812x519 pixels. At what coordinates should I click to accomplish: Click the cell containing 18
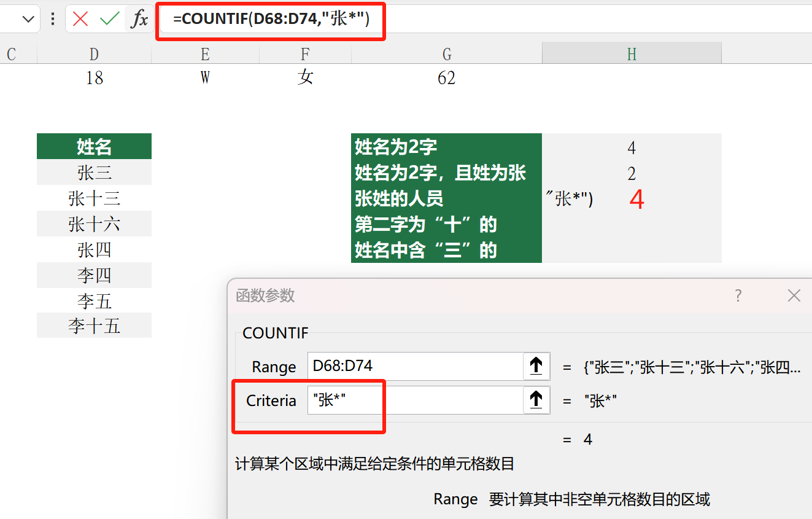pyautogui.click(x=94, y=78)
